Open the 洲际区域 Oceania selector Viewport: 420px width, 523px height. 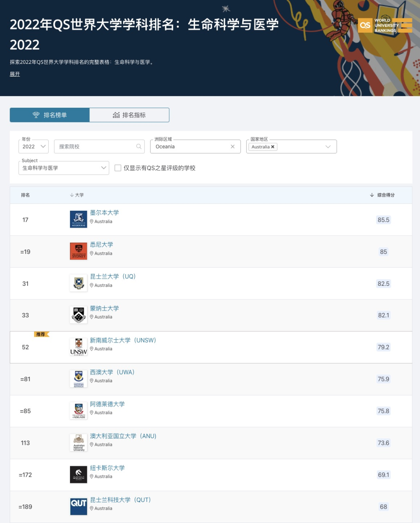pyautogui.click(x=196, y=147)
